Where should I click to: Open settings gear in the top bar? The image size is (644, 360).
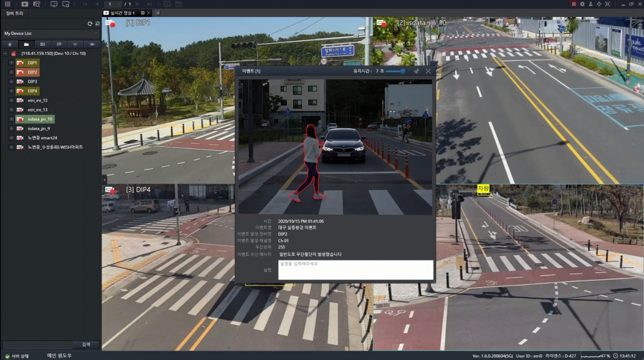click(x=582, y=4)
